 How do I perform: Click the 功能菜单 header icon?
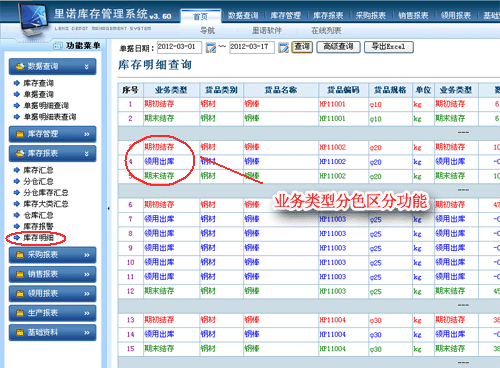(58, 46)
